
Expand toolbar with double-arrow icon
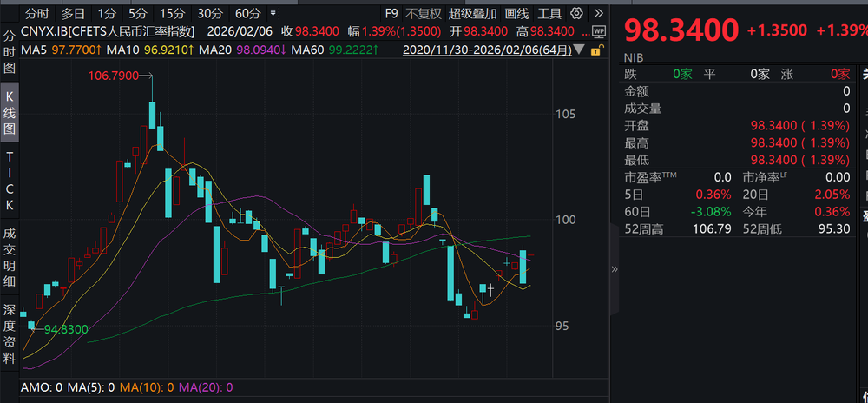(598, 13)
